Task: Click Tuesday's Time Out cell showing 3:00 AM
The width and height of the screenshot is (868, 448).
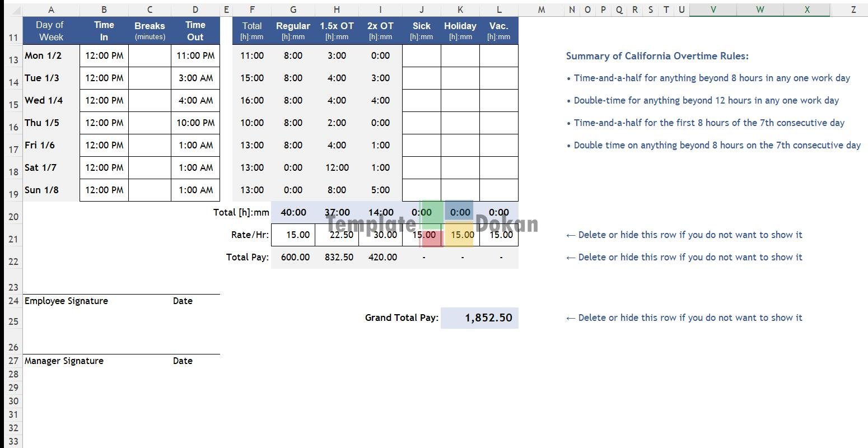Action: pos(195,78)
